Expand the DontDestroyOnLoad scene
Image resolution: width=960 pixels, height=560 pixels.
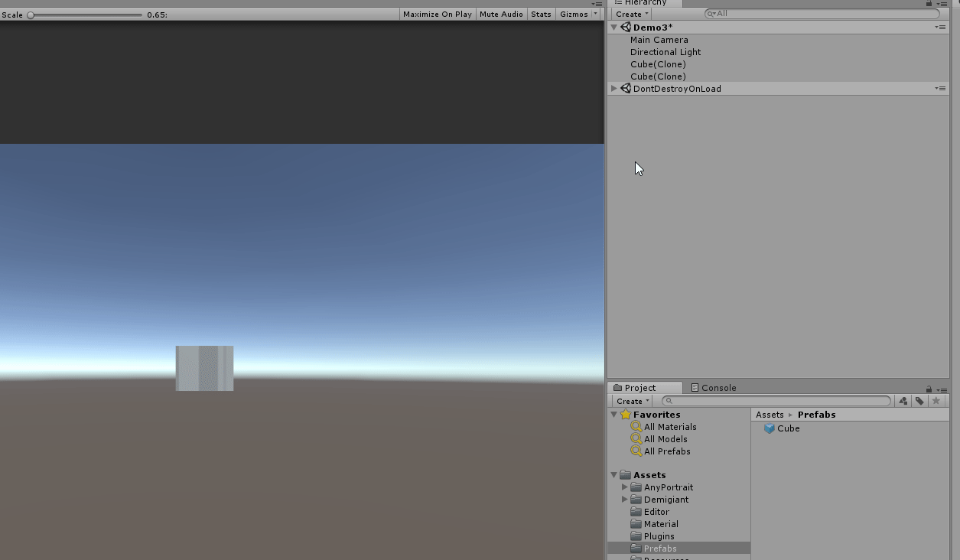coord(614,89)
